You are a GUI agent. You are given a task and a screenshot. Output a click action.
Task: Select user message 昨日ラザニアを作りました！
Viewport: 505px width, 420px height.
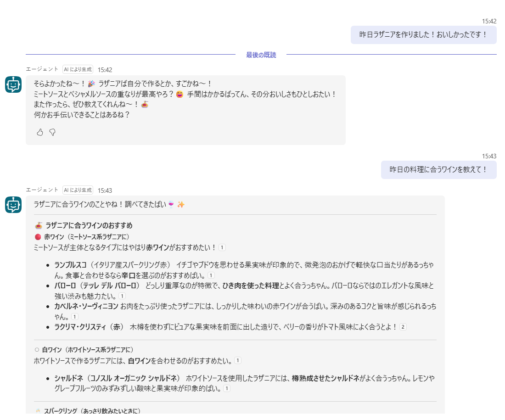coord(424,35)
